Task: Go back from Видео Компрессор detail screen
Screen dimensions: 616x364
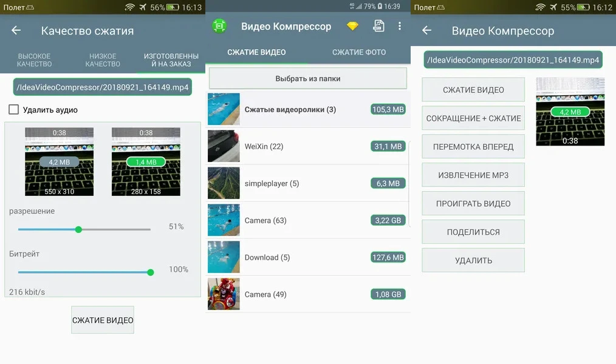Action: 426,30
